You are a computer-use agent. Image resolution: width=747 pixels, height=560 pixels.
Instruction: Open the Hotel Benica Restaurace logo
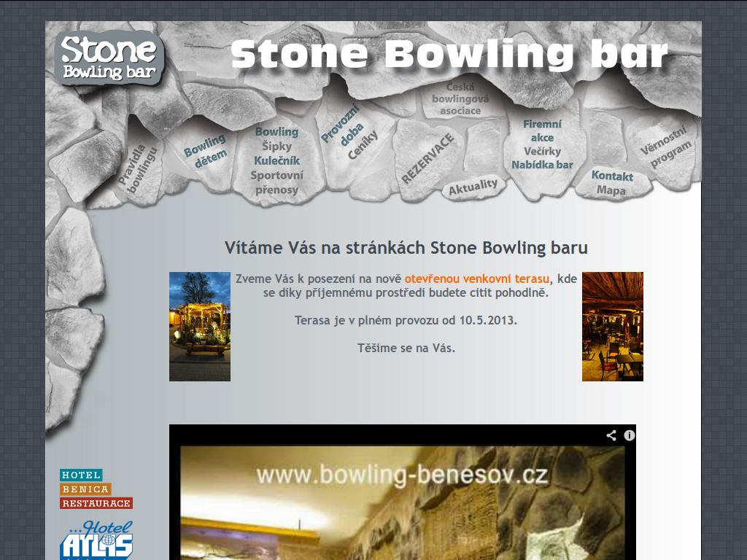point(96,489)
